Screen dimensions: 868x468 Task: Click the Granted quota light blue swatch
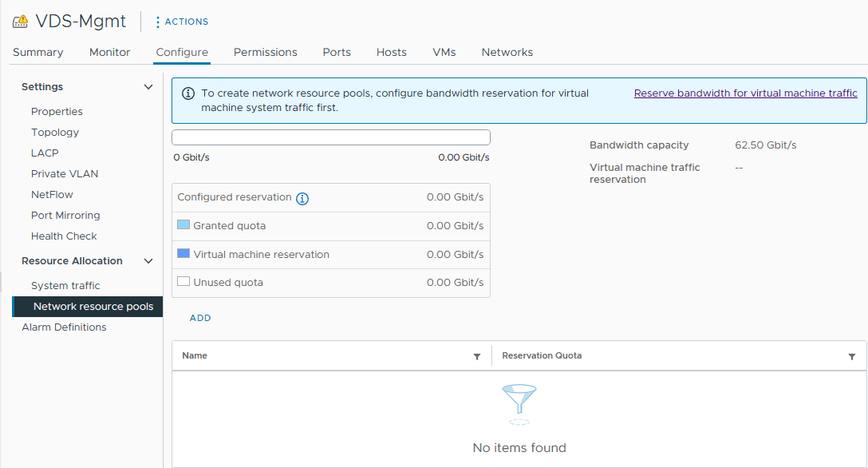183,225
